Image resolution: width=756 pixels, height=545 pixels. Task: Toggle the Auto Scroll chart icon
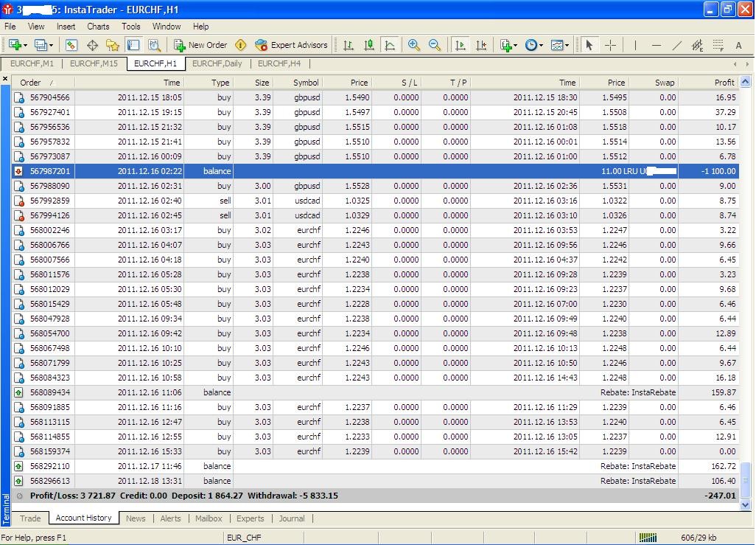(x=461, y=45)
